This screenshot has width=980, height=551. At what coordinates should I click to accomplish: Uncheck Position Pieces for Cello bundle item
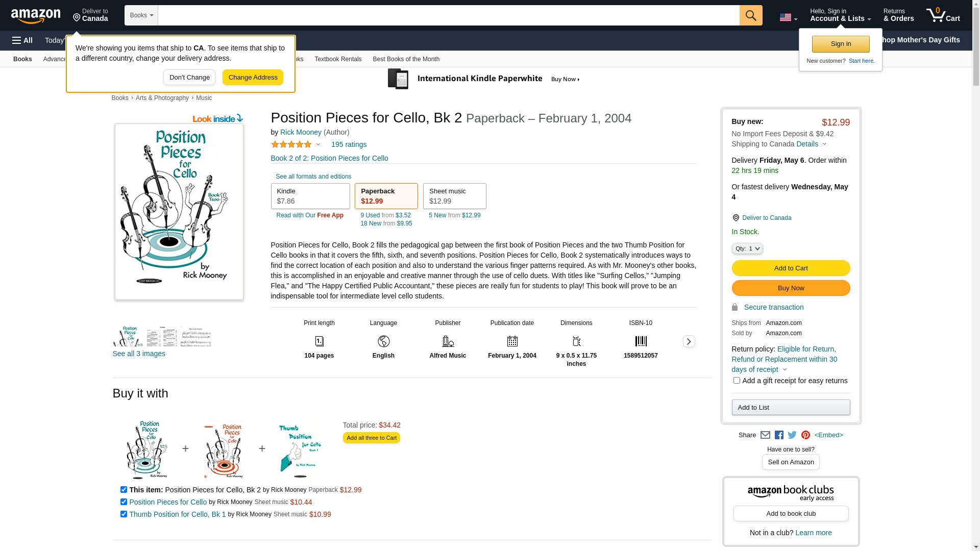click(x=124, y=502)
